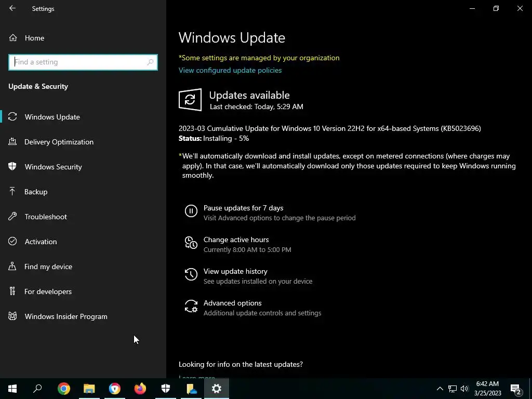
Task: Click the Update & Security heading
Action: [x=38, y=87]
